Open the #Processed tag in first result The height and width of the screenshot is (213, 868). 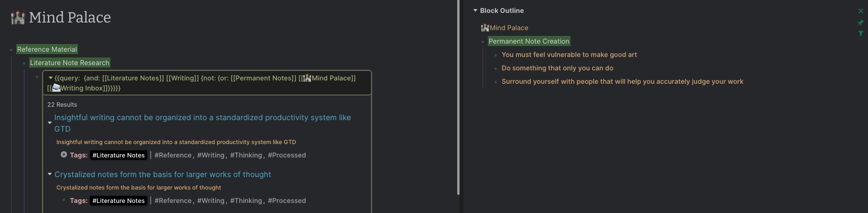(x=286, y=155)
